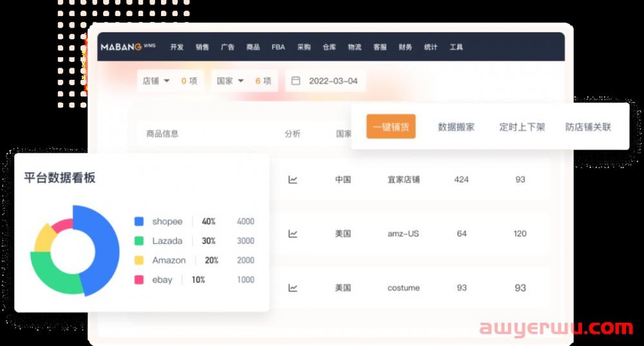Open the 开发 menu

coord(177,47)
